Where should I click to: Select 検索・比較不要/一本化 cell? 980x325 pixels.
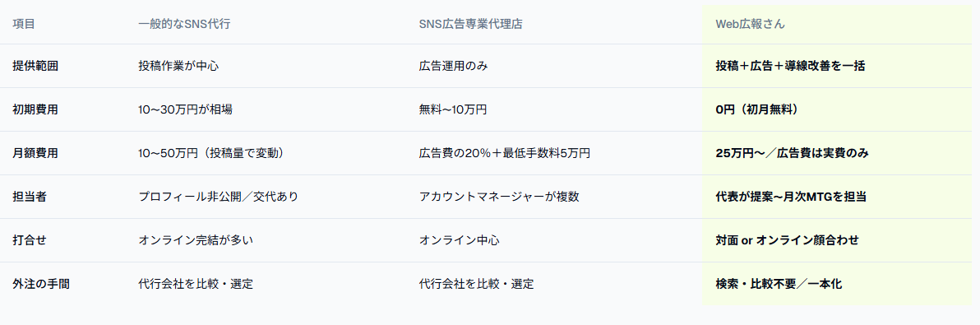tap(779, 284)
